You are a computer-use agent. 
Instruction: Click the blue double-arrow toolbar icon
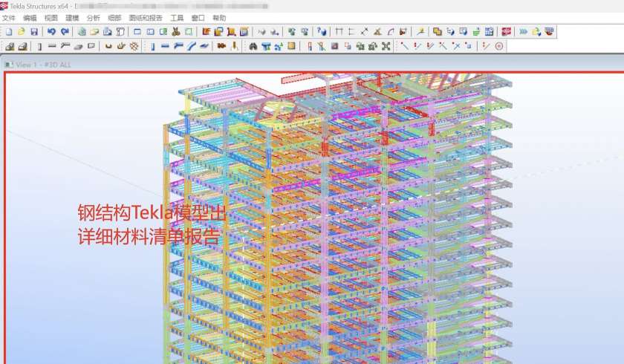[x=523, y=32]
